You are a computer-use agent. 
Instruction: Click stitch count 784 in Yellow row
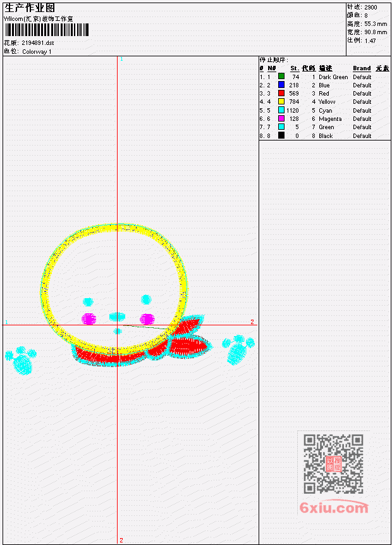[x=294, y=102]
